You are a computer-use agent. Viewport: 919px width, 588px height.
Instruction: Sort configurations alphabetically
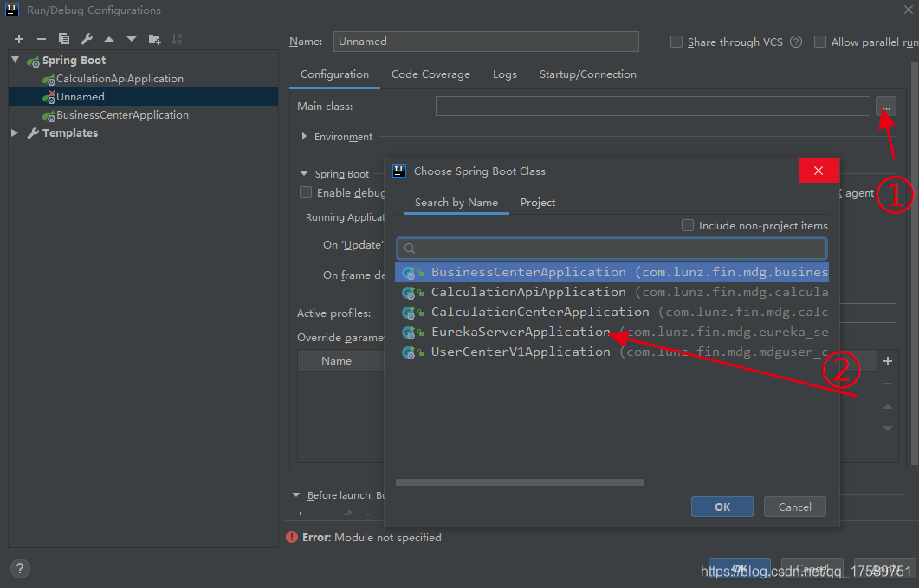point(177,39)
